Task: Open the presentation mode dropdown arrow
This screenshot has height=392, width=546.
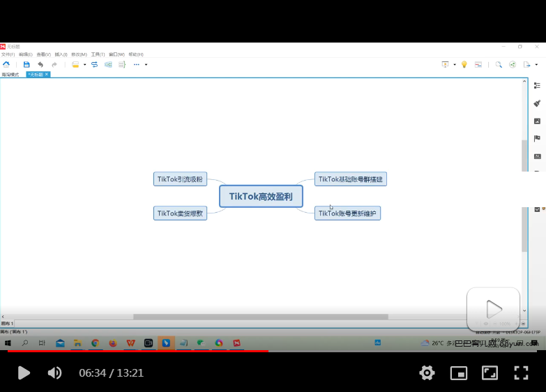Action: (x=455, y=64)
